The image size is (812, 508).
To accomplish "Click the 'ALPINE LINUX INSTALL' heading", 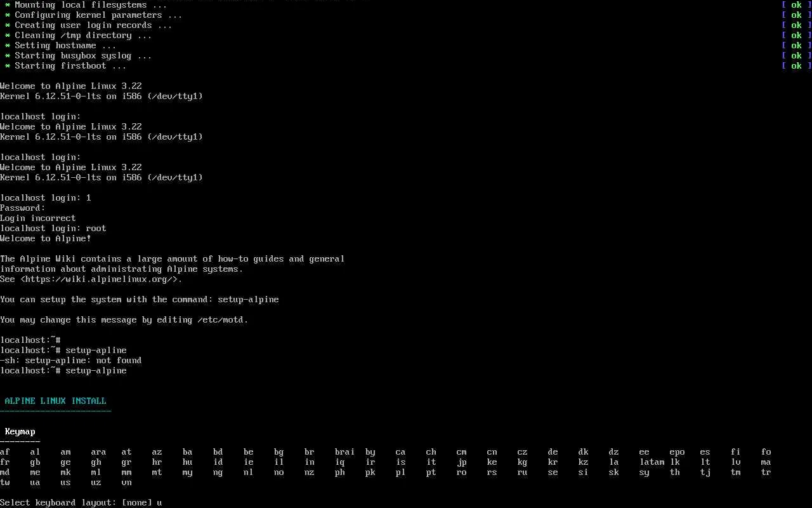I will point(56,401).
